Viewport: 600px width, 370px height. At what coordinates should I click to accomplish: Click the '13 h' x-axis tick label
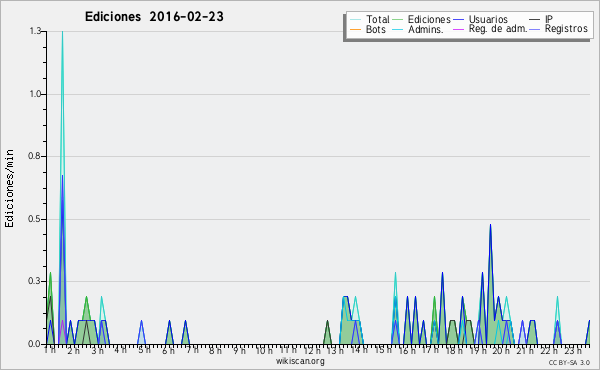click(x=335, y=350)
